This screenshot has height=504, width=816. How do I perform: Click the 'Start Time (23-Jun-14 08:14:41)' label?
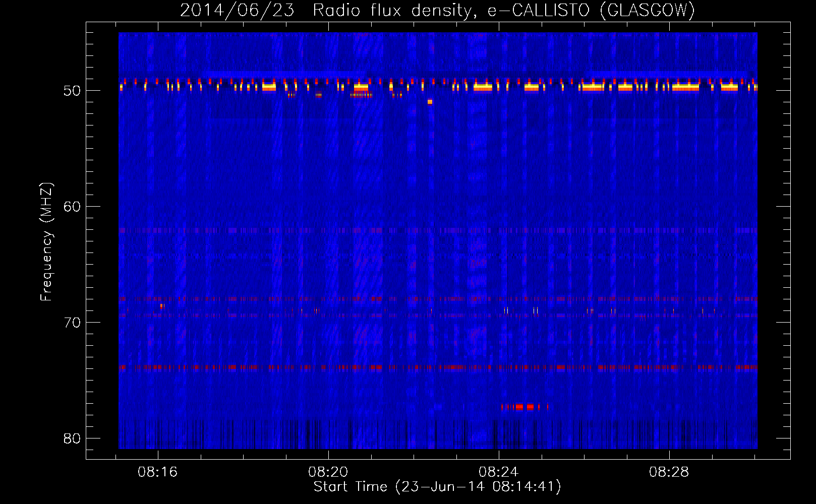click(437, 487)
